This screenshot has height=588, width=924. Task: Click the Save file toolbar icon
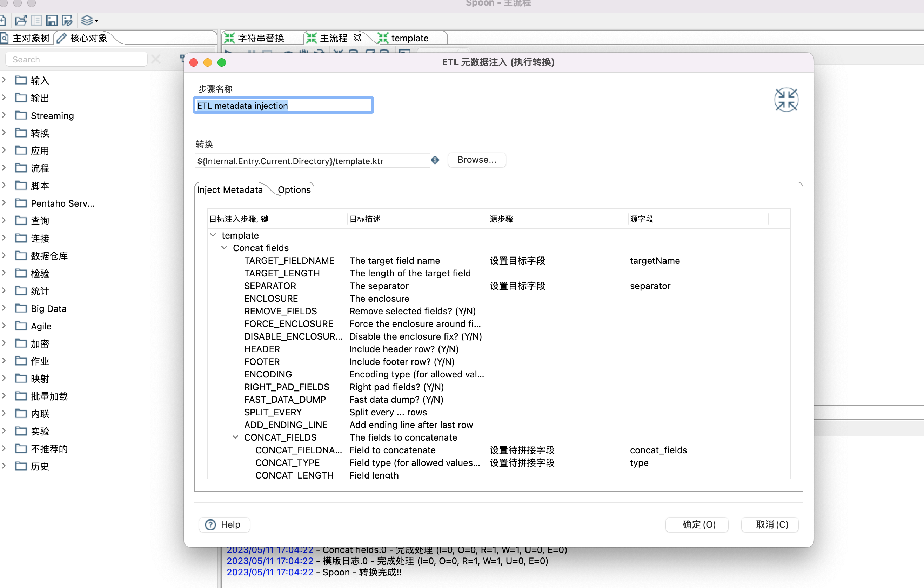click(x=52, y=20)
